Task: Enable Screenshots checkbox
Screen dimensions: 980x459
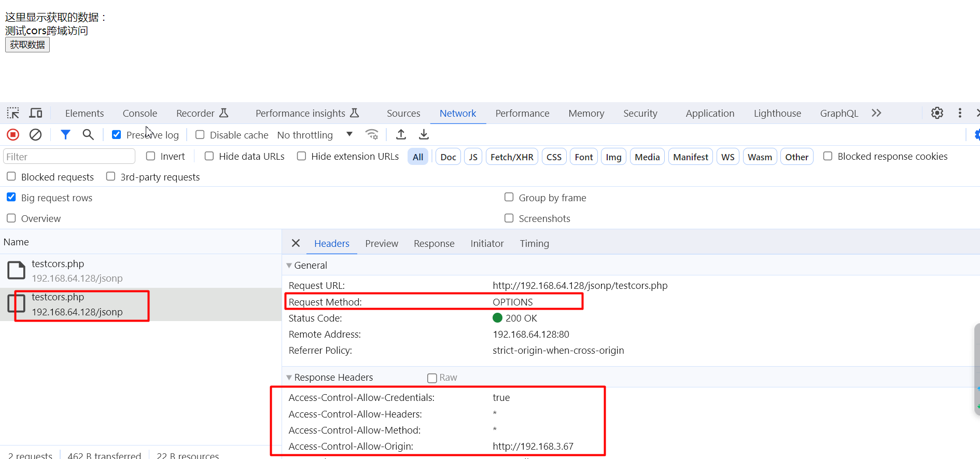Action: point(509,218)
